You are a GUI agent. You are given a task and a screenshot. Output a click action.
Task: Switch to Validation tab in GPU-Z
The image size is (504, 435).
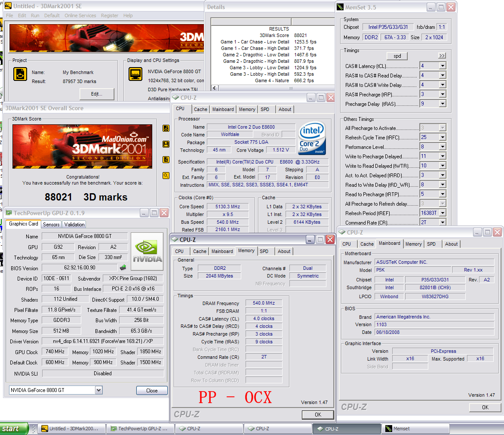tap(74, 225)
